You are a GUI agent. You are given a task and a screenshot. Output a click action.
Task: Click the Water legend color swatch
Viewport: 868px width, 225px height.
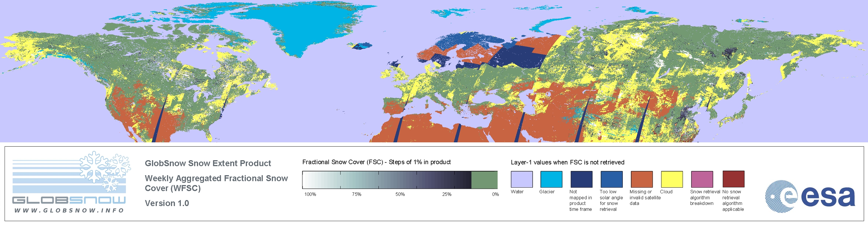pyautogui.click(x=522, y=179)
